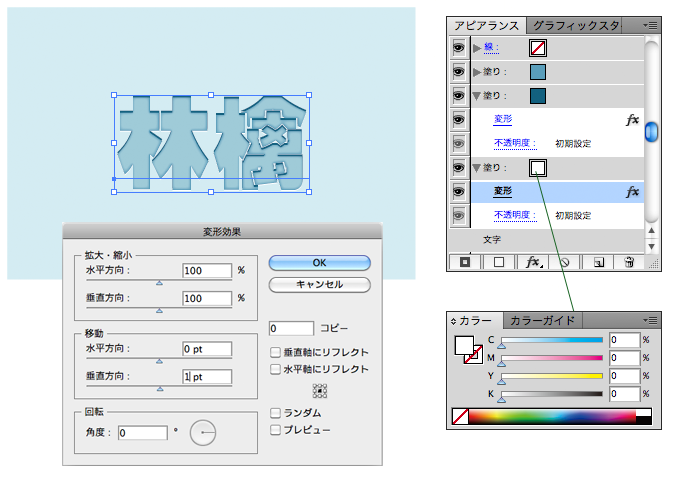
Task: Enable the プレビュー checkbox
Action: [276, 430]
